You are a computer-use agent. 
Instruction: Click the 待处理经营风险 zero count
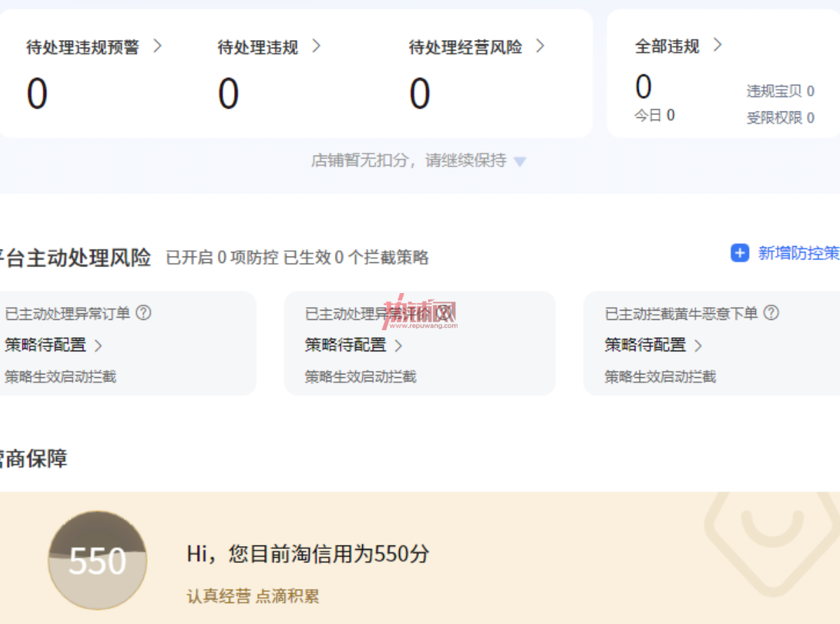[420, 93]
